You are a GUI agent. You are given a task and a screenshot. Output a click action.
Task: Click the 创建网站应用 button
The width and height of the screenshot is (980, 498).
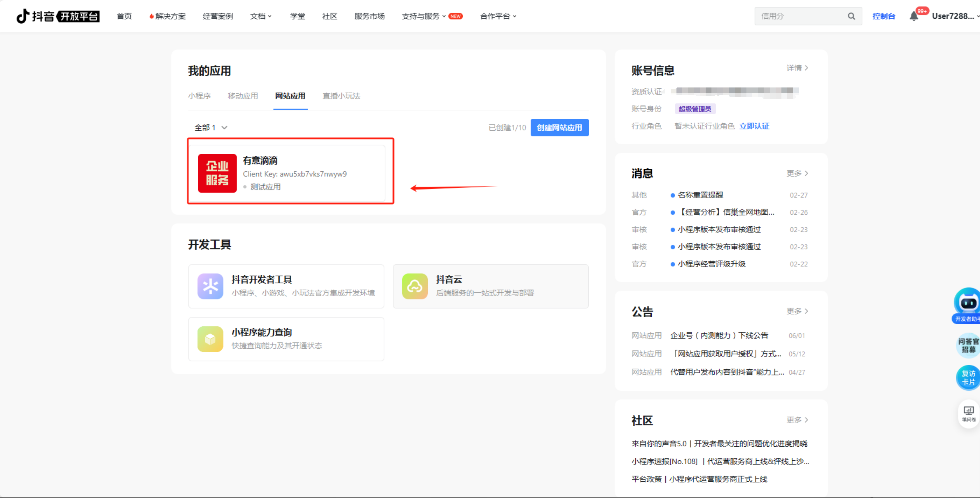pyautogui.click(x=559, y=127)
